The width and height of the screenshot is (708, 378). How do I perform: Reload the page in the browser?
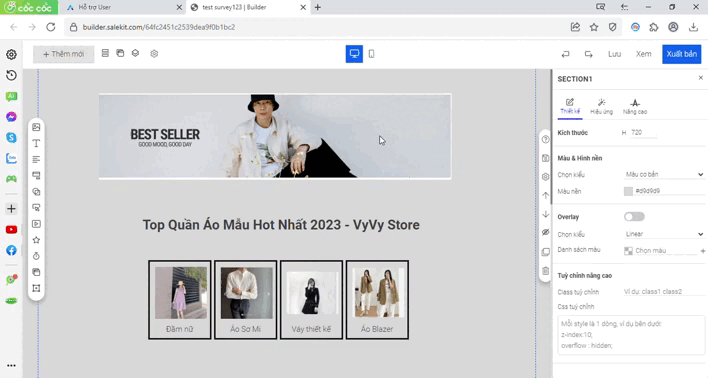[x=51, y=27]
